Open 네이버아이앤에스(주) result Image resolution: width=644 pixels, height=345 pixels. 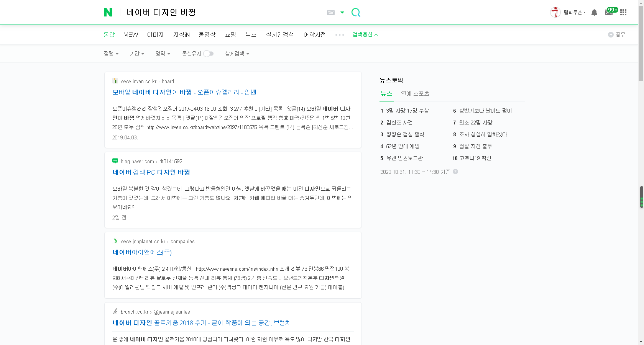pyautogui.click(x=142, y=252)
